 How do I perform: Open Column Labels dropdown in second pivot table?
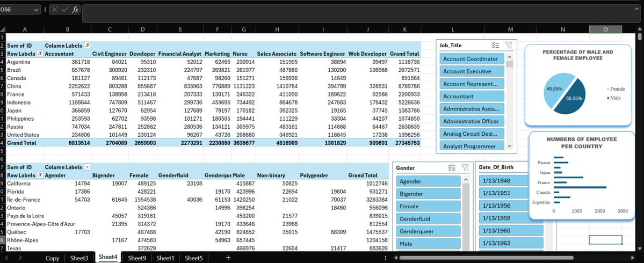[88, 167]
